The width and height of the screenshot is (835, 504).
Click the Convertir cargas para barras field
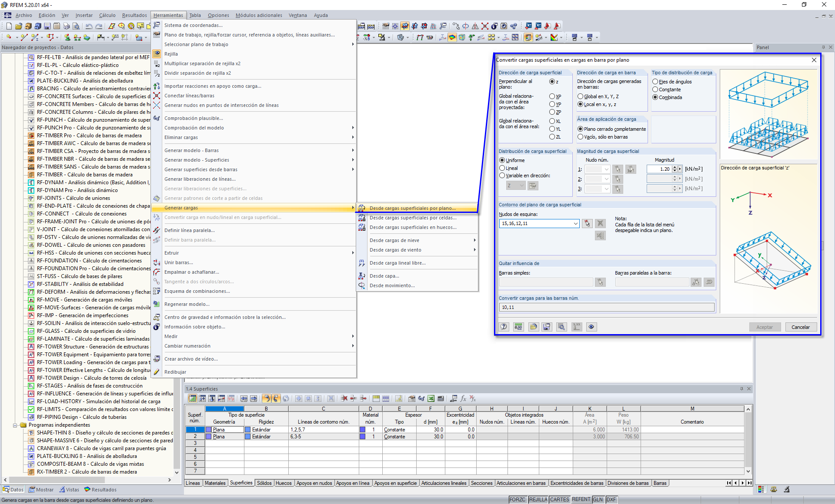click(x=606, y=307)
